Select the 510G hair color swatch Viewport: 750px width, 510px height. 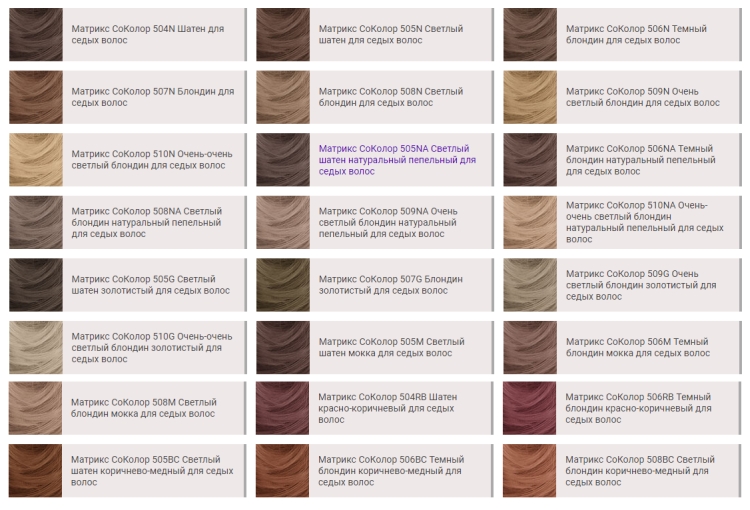click(36, 348)
